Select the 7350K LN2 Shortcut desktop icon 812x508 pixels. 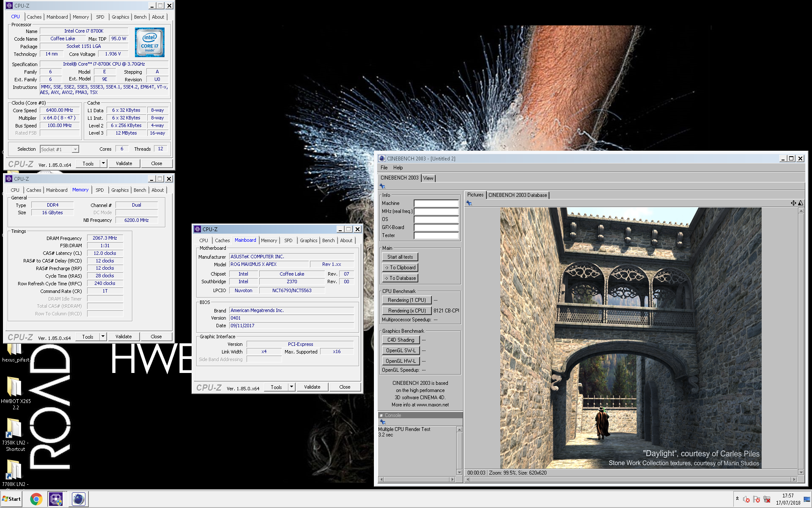pos(15,435)
